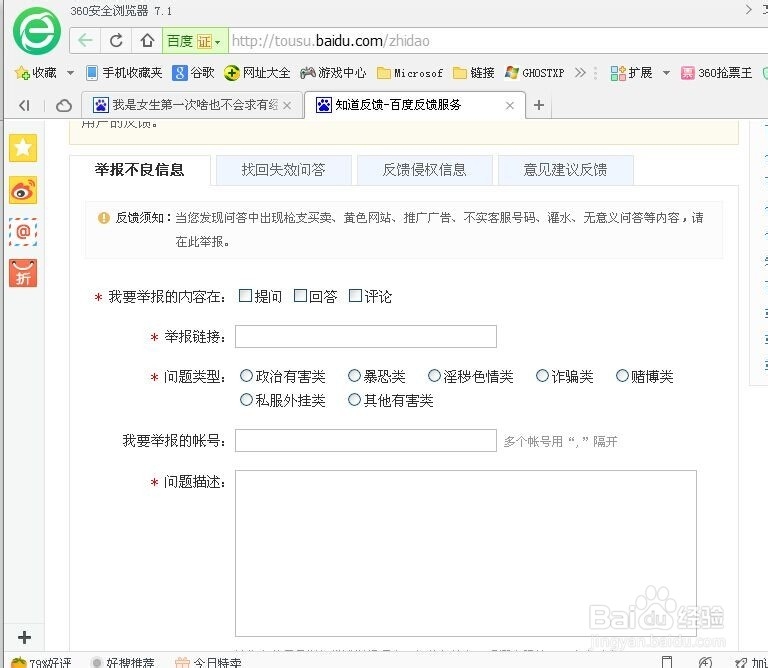Screen dimensions: 768x668
Task: Open sidebar email @ icon
Action: pyautogui.click(x=23, y=232)
